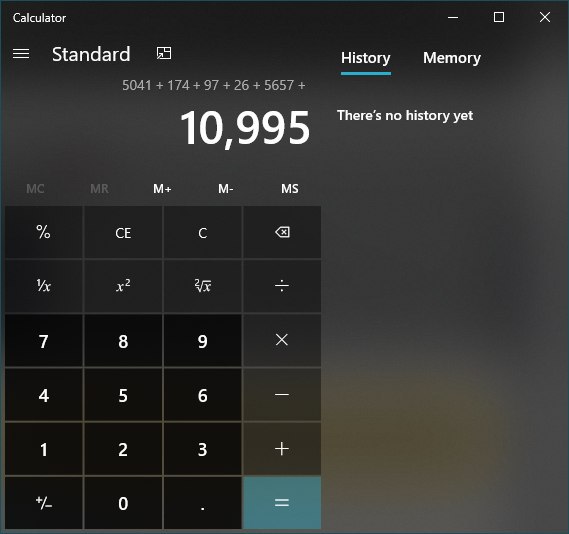This screenshot has height=534, width=569.
Task: Select the multiply operator
Action: [282, 340]
